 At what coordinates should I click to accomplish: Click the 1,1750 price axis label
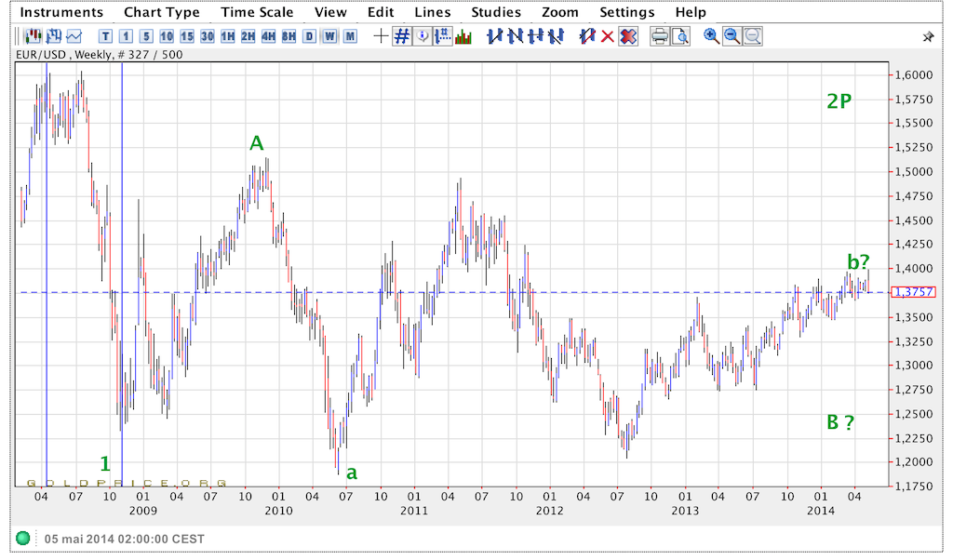914,486
